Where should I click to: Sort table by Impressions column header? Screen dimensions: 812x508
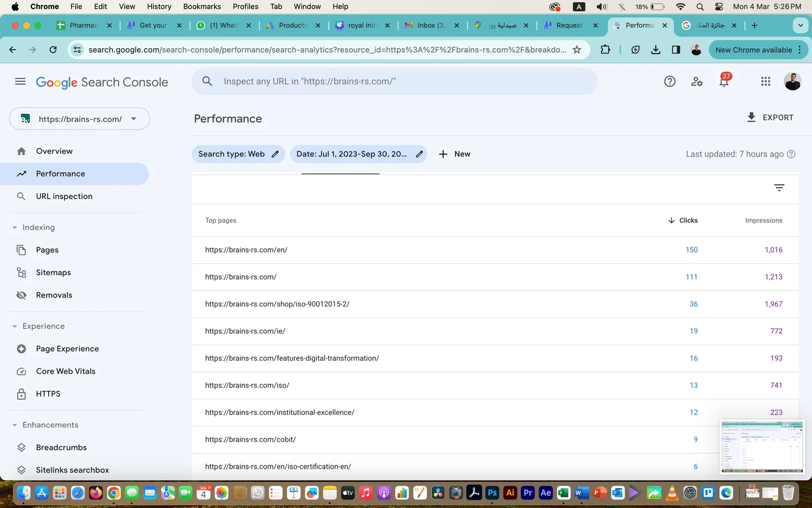(763, 220)
